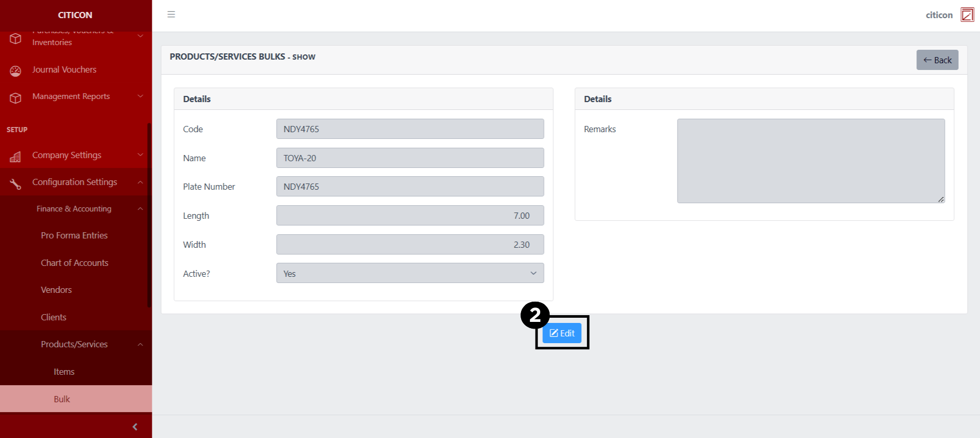Click the PRODUCTS/SERVICES BULKS - SHOW heading
This screenshot has width=980, height=438.
[242, 56]
